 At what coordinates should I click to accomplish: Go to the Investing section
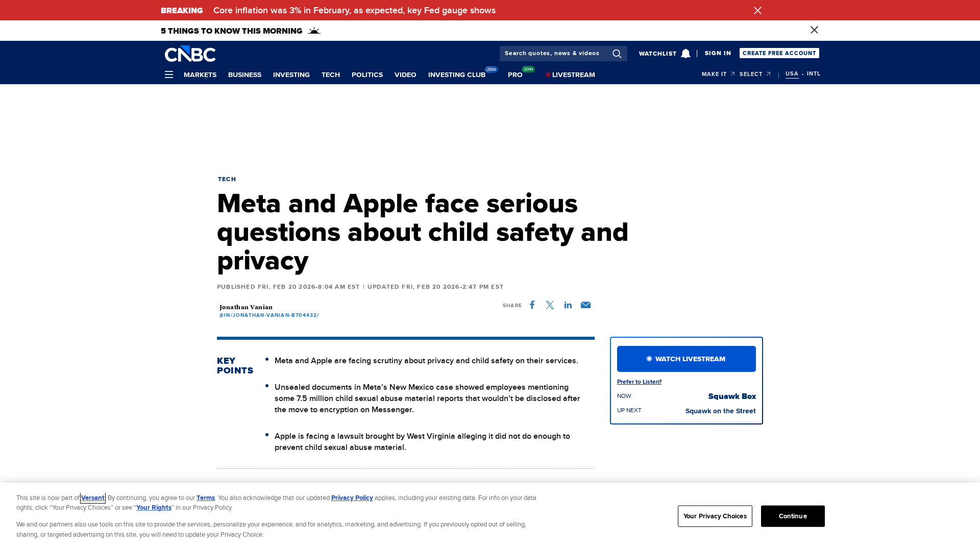[x=291, y=75]
